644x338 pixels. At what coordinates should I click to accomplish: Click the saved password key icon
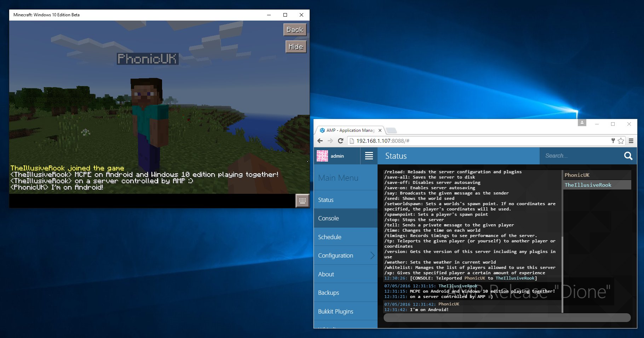tap(613, 141)
